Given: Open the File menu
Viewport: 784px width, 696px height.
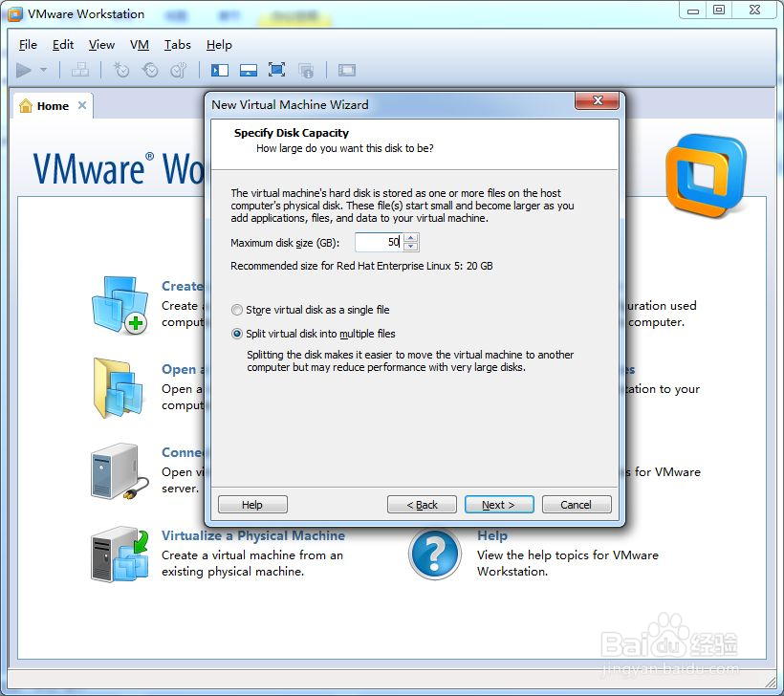Looking at the screenshot, I should (x=28, y=45).
